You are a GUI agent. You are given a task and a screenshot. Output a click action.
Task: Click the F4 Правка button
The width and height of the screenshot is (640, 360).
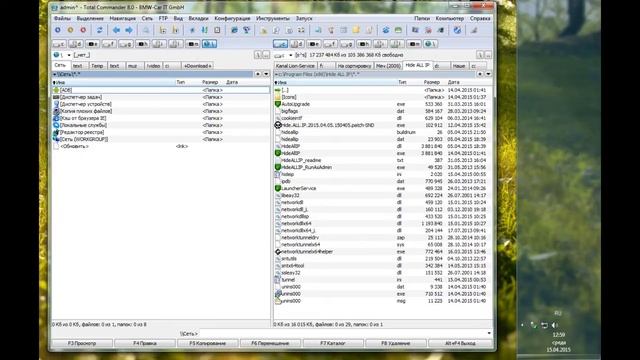point(145,343)
